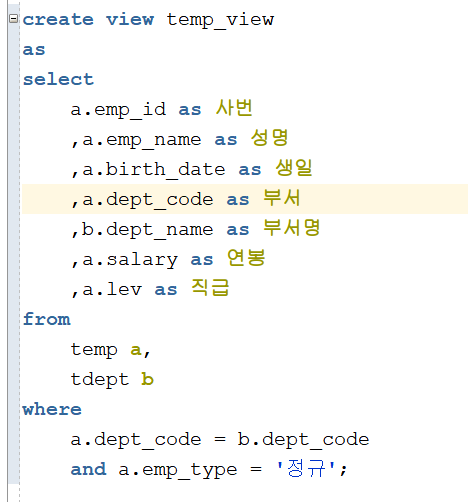468x502 pixels.
Task: Click 'a.emp_name' column reference
Action: pyautogui.click(x=142, y=140)
